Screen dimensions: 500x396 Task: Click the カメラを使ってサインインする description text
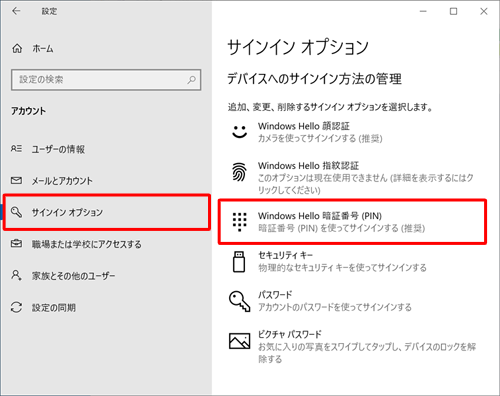pyautogui.click(x=320, y=138)
